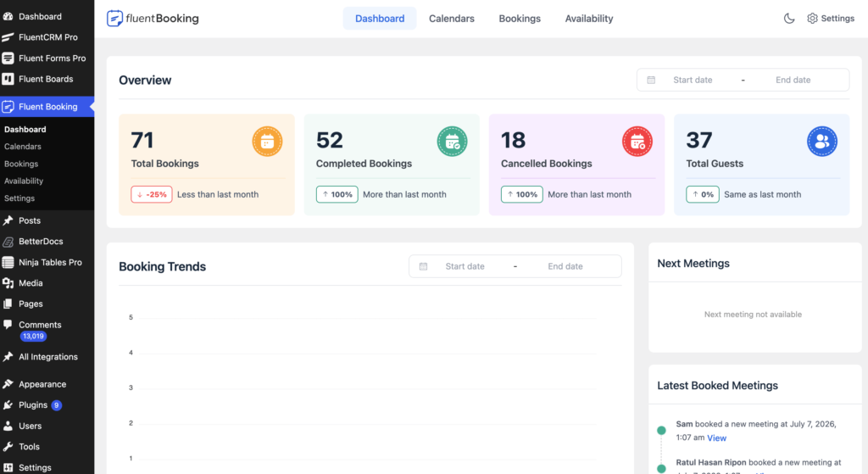Viewport: 868px width, 474px height.
Task: Toggle dark mode moon icon
Action: (x=789, y=19)
